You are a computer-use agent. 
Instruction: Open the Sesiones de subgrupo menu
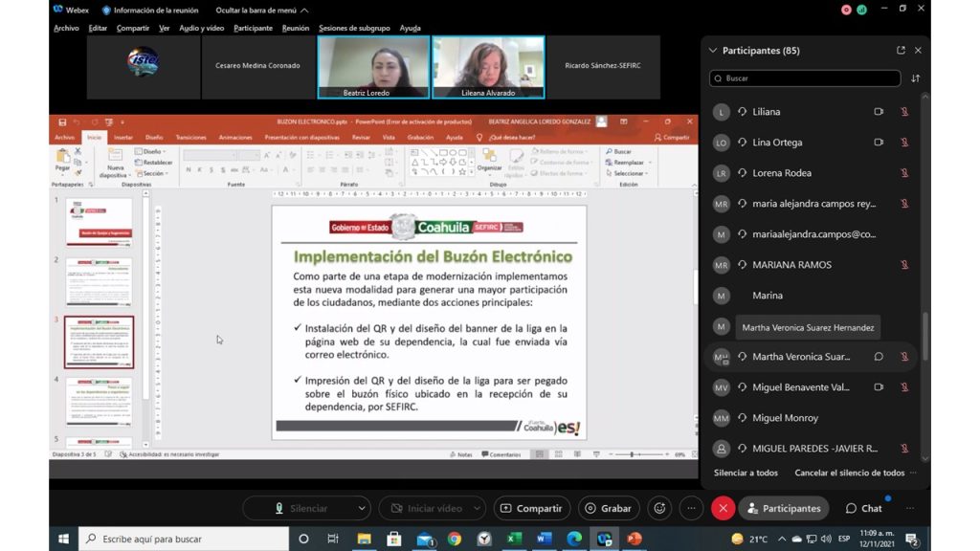click(353, 29)
